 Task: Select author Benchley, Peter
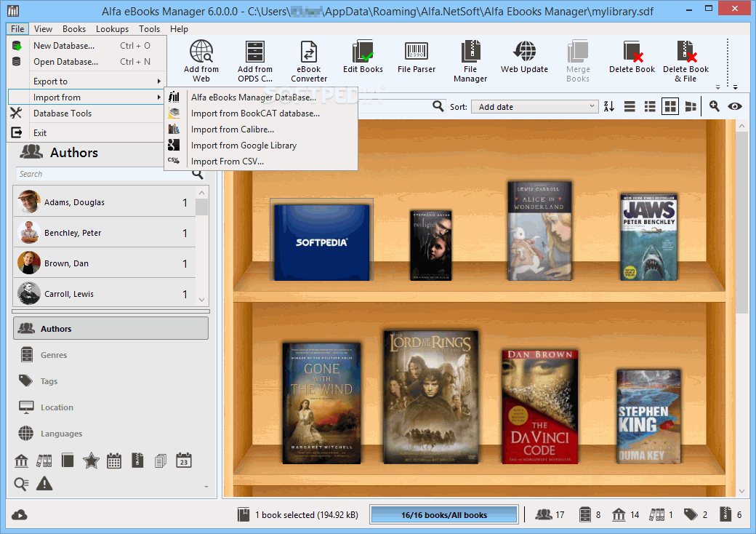(x=105, y=233)
